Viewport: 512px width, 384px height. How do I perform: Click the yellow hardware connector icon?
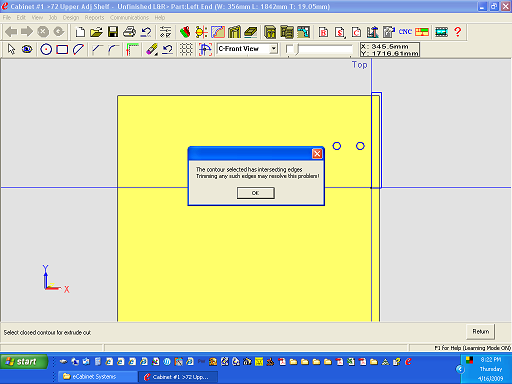tap(201, 32)
